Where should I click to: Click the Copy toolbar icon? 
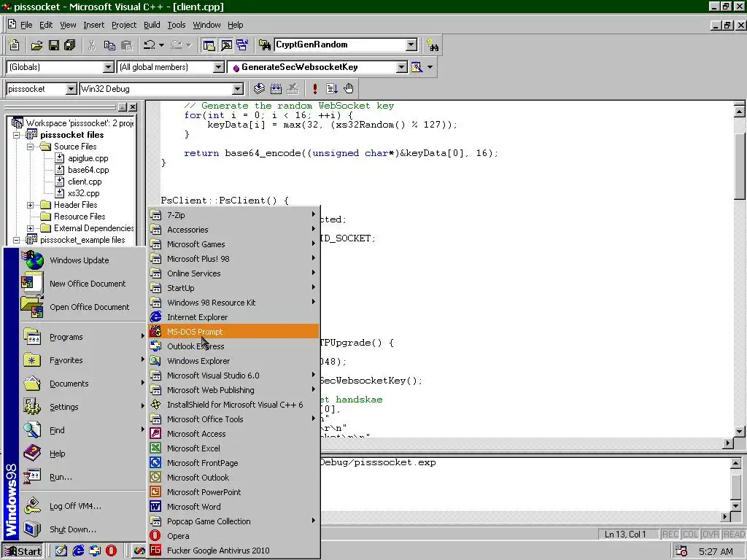pos(109,45)
